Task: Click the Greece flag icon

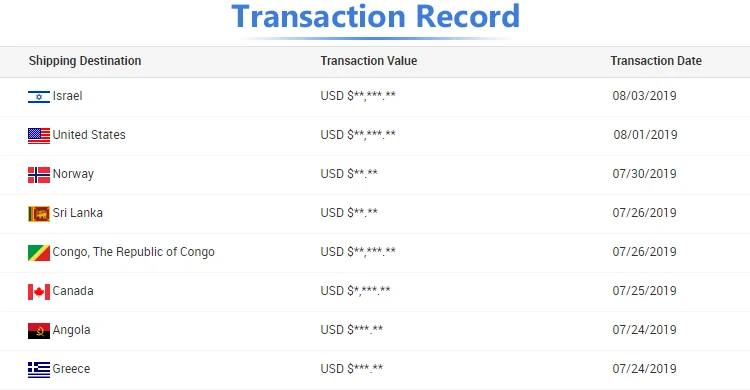Action: [x=39, y=370]
